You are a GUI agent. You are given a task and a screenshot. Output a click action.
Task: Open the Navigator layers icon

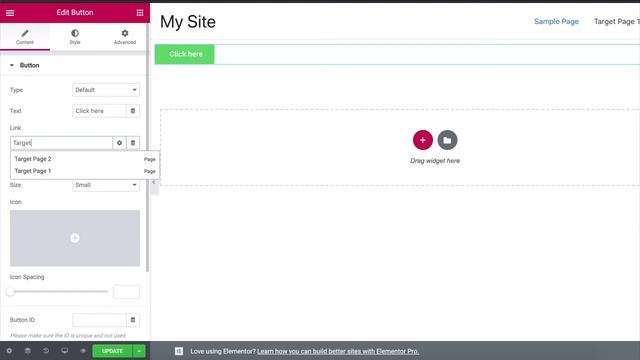pos(27,351)
